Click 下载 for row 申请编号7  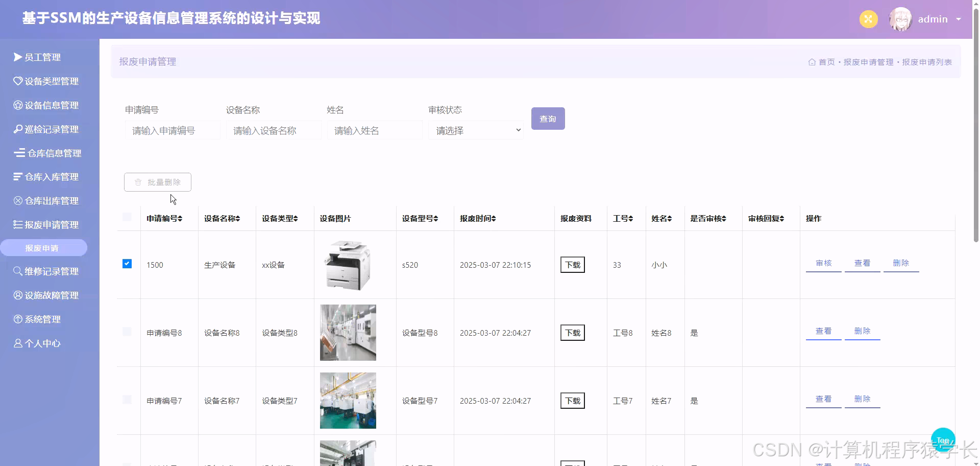pos(573,401)
